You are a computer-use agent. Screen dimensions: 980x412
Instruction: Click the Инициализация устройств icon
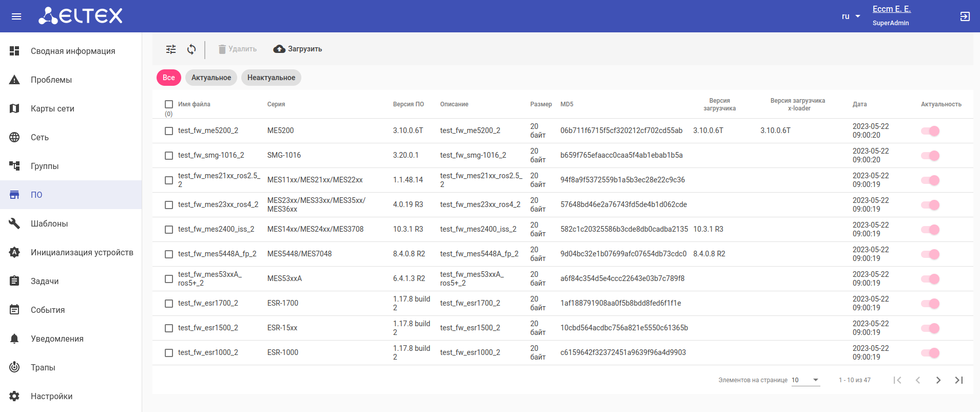point(14,252)
